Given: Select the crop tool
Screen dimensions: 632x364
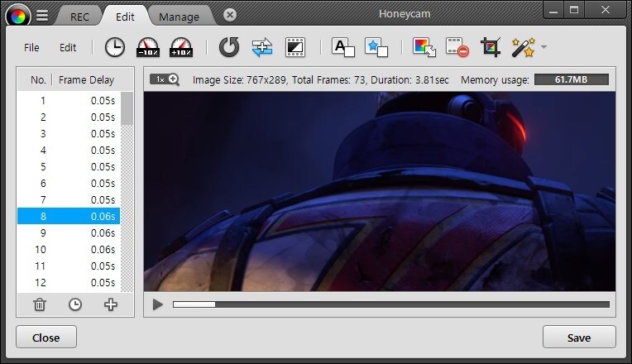Looking at the screenshot, I should coord(491,48).
